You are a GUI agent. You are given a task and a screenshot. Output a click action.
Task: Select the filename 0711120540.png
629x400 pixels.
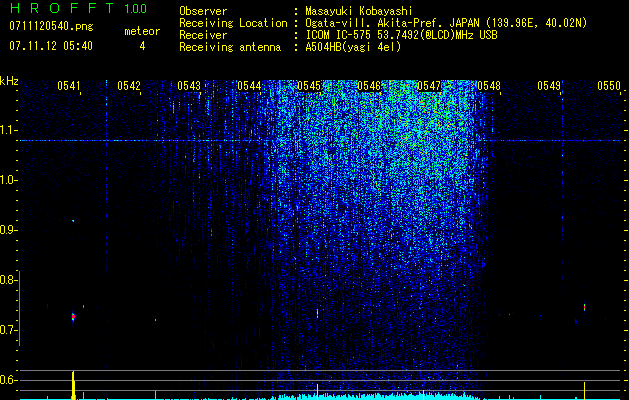pyautogui.click(x=51, y=26)
